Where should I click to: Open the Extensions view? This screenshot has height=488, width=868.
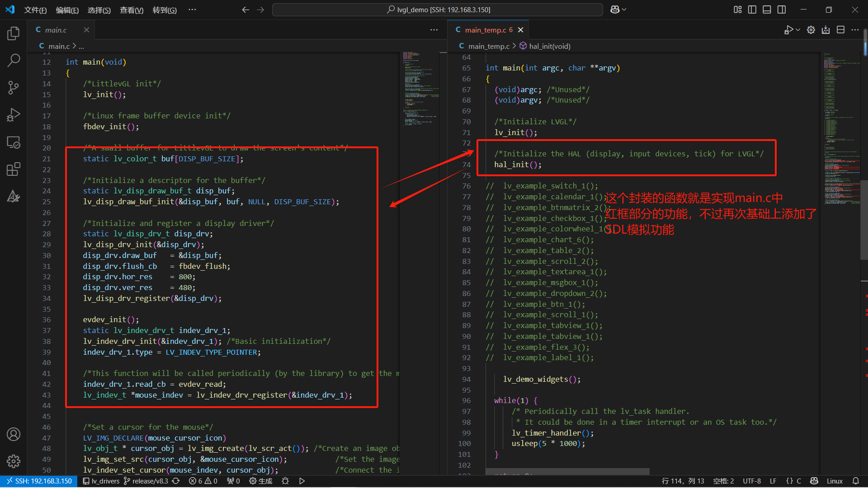(14, 169)
